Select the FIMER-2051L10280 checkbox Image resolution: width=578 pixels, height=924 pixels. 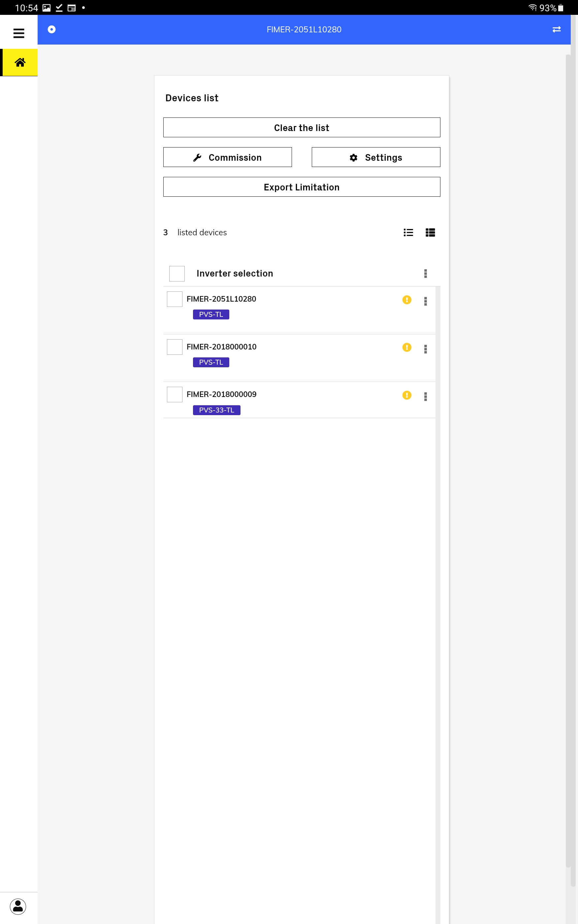click(x=175, y=299)
